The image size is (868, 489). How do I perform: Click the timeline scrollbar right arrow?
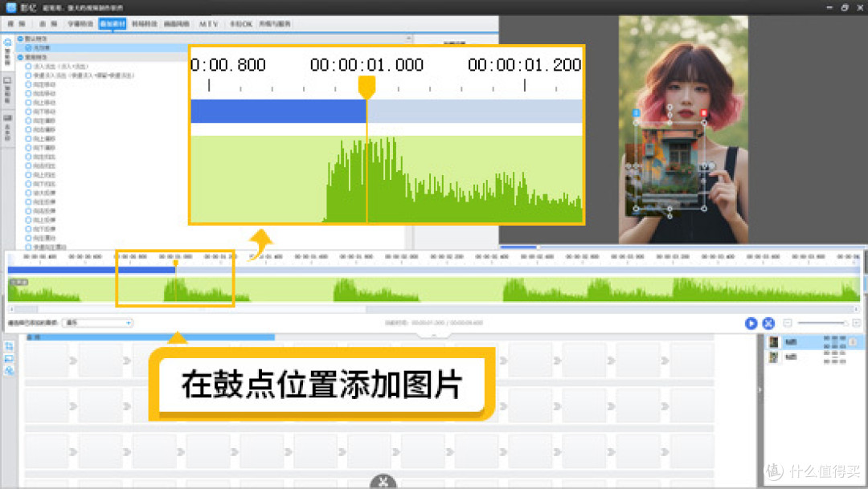(x=856, y=309)
